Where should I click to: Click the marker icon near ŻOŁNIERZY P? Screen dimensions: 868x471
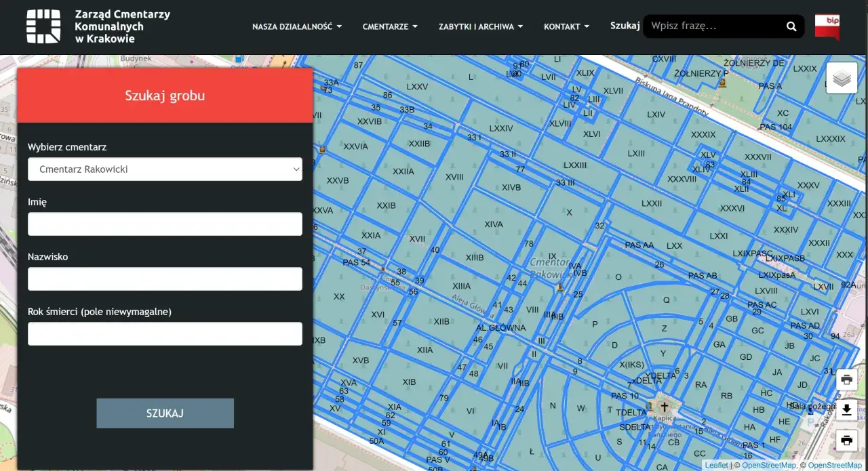[x=722, y=83]
